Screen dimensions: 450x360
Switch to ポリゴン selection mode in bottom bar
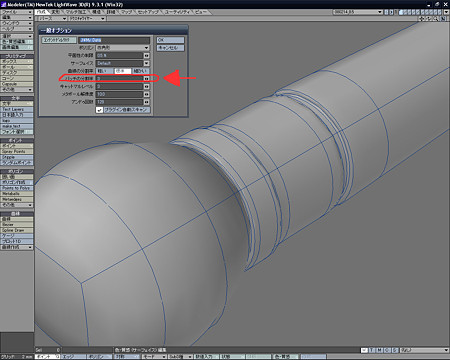tap(99, 357)
